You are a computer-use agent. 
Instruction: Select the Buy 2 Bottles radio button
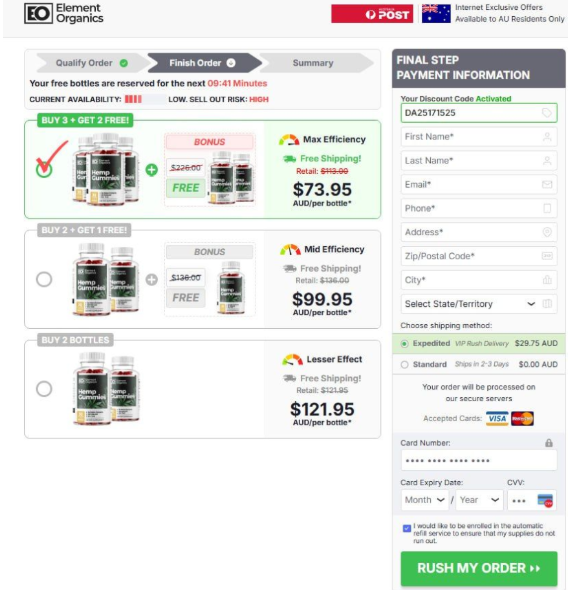44,389
